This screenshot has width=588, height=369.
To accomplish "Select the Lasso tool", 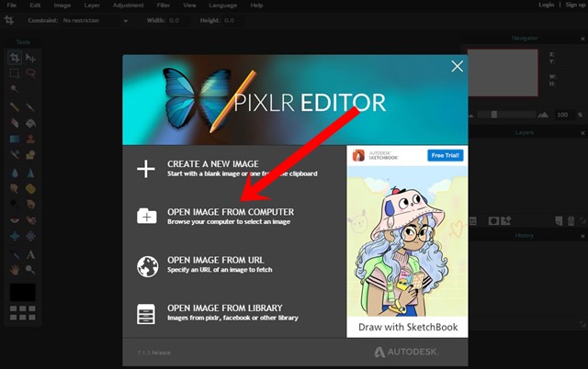I will (30, 73).
